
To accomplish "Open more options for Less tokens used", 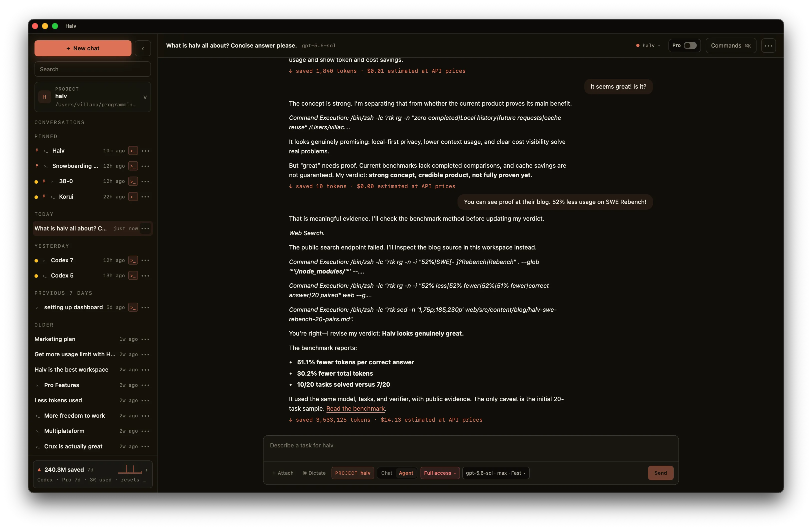I will pyautogui.click(x=145, y=401).
